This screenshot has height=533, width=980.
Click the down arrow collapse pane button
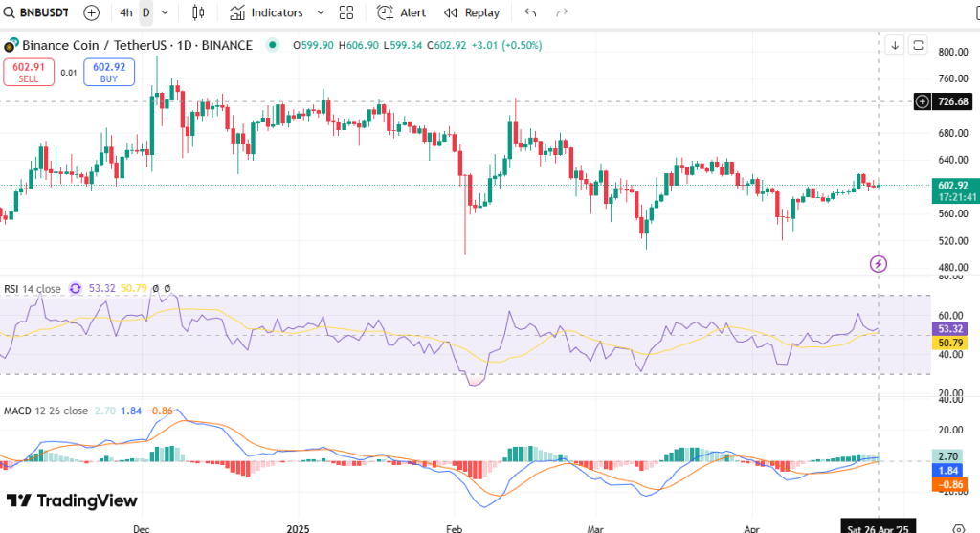click(x=895, y=45)
